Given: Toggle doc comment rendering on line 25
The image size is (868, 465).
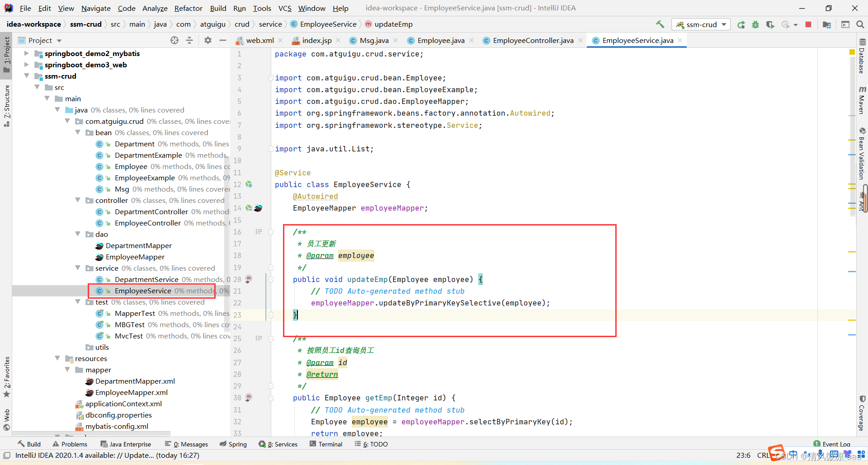Looking at the screenshot, I should [x=259, y=338].
